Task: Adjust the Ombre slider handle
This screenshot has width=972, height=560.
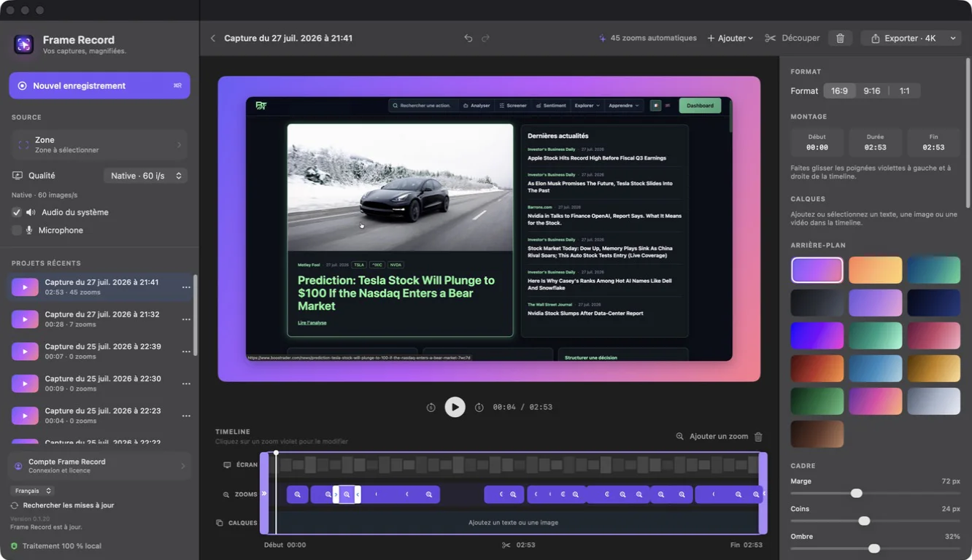Action: click(x=874, y=548)
